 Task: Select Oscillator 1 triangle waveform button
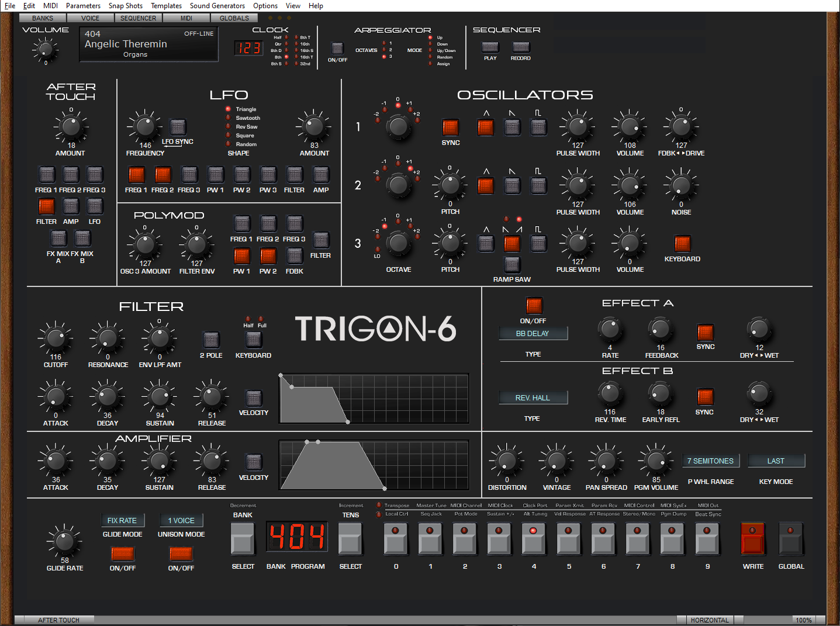point(486,127)
